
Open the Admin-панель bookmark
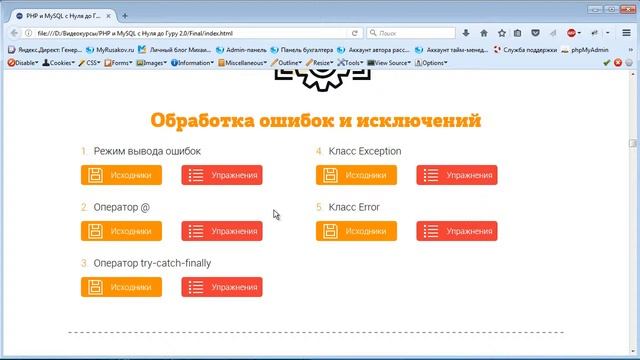coord(241,50)
